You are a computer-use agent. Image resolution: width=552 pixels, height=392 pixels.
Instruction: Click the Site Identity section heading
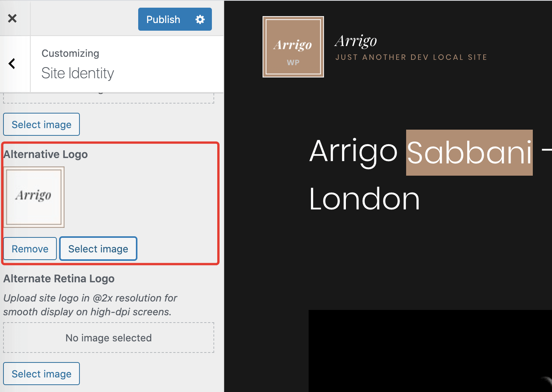coord(78,73)
